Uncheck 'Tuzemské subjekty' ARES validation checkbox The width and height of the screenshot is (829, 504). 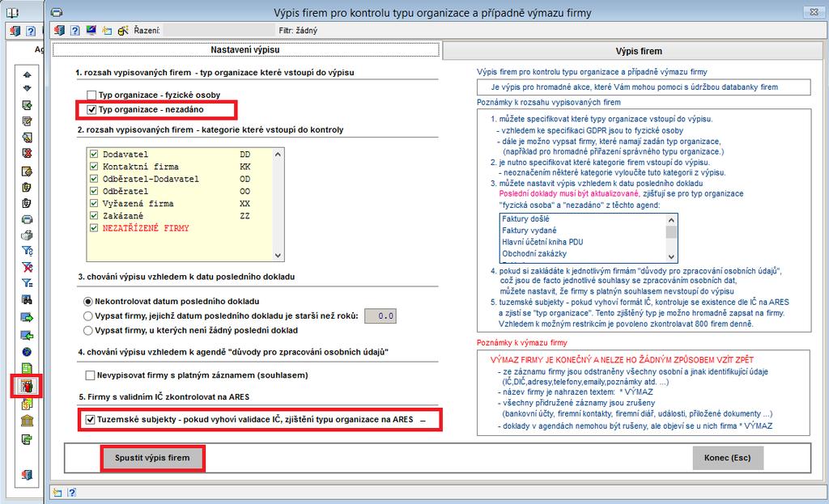click(x=90, y=420)
